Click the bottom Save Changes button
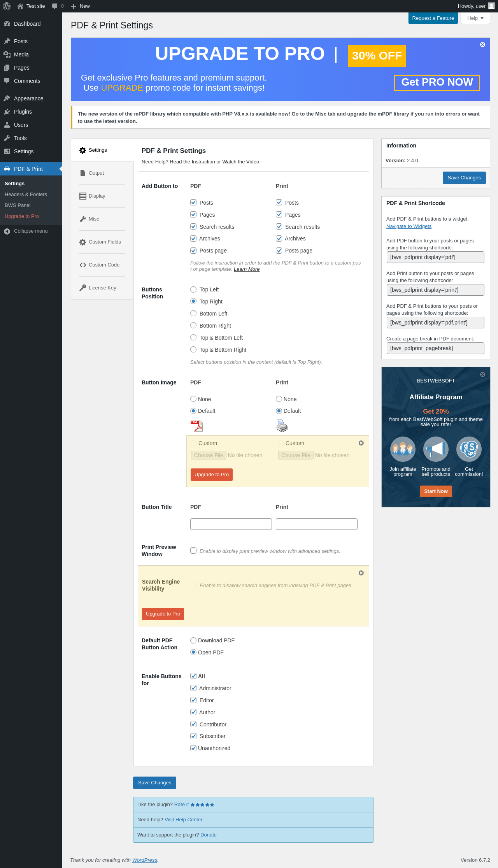 154,783
